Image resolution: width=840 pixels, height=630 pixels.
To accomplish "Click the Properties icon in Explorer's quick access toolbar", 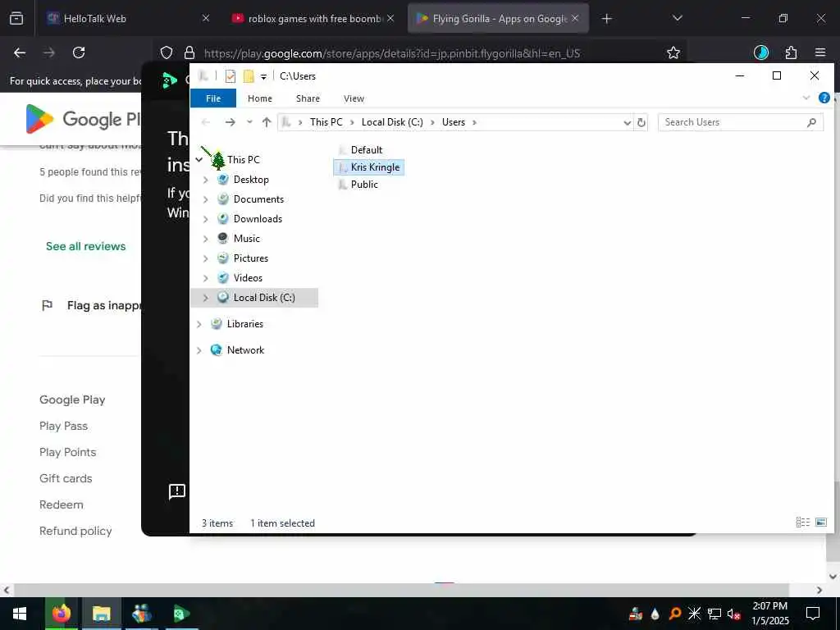I will pos(231,76).
